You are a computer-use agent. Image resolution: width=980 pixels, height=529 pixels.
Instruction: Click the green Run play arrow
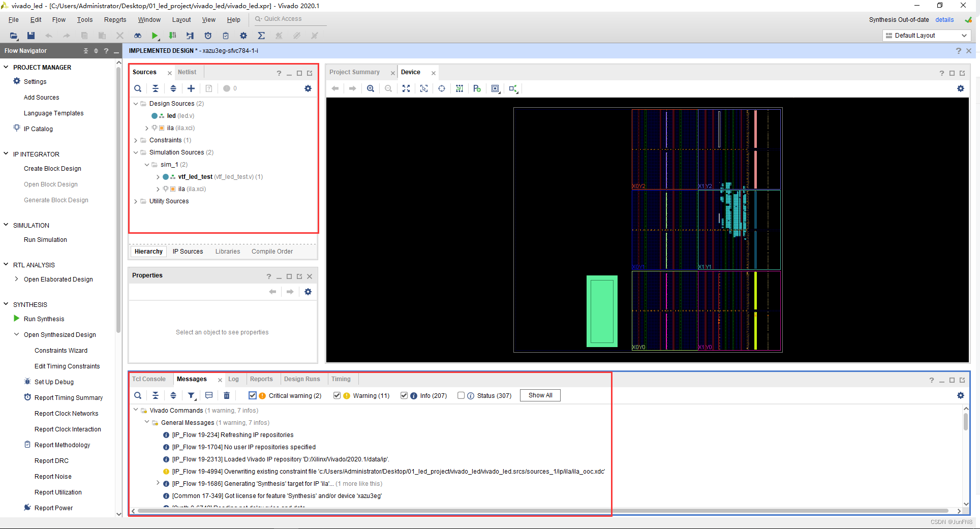155,36
